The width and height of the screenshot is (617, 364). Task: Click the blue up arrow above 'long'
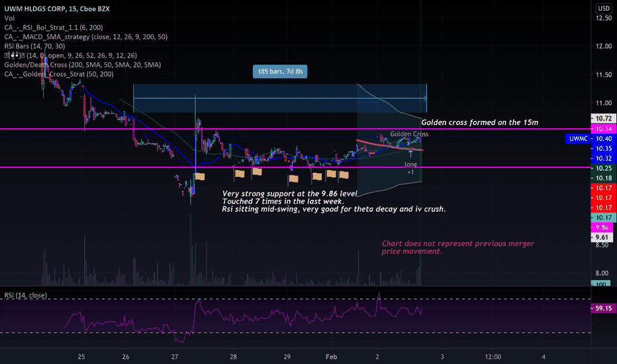(x=410, y=154)
